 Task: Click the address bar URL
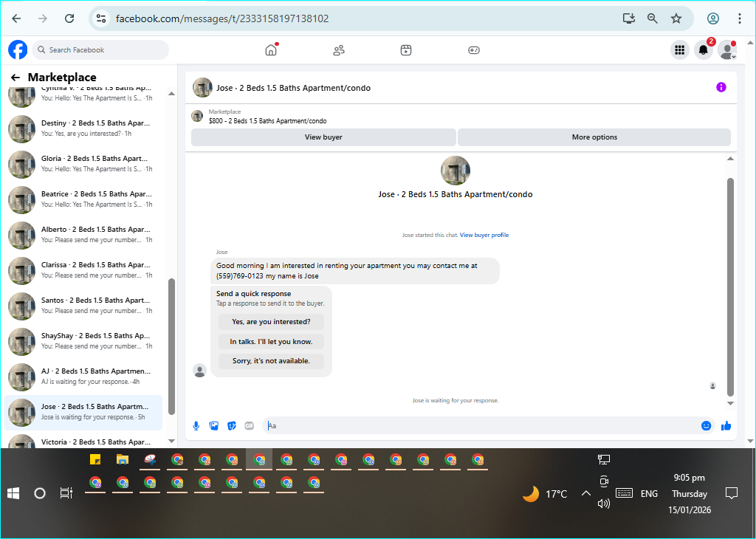coord(222,18)
